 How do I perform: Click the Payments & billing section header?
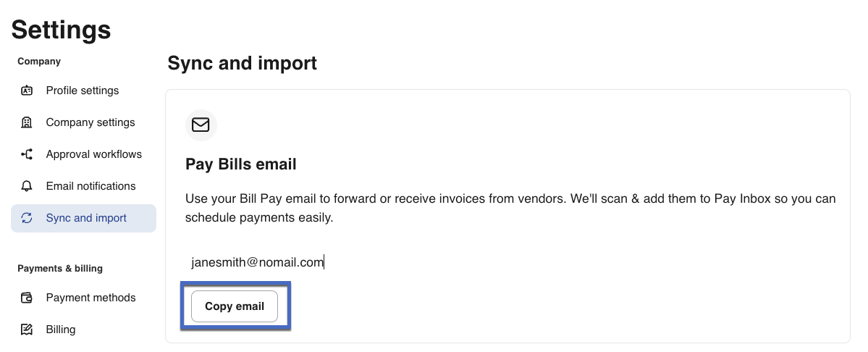point(60,269)
